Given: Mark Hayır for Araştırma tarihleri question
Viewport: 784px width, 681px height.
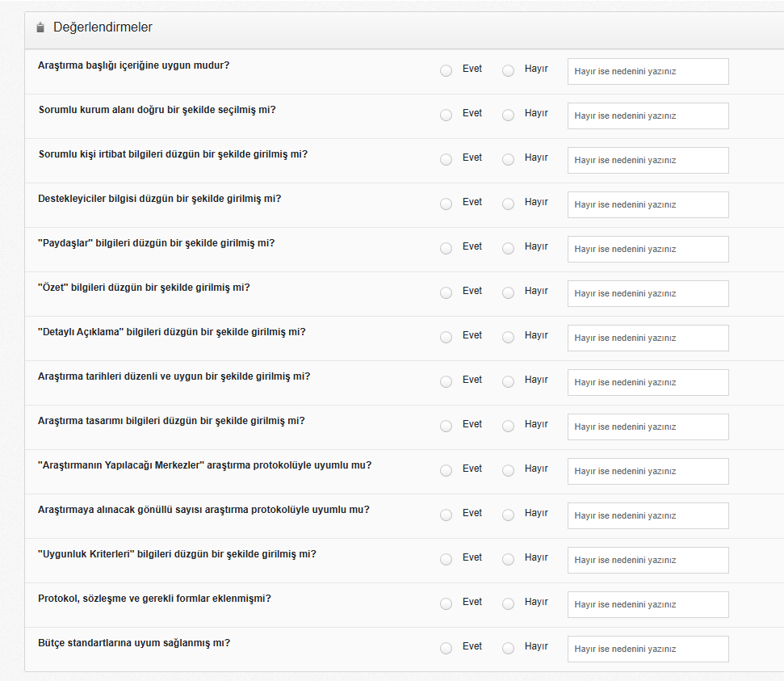Looking at the screenshot, I should [x=508, y=382].
